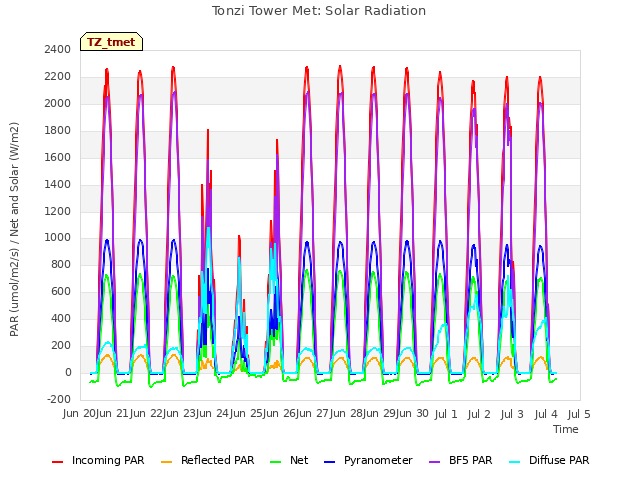Viewport: 640px width, 480px height.
Task: Click the purple BF5 PAR legend swatch
Action: coord(435,461)
